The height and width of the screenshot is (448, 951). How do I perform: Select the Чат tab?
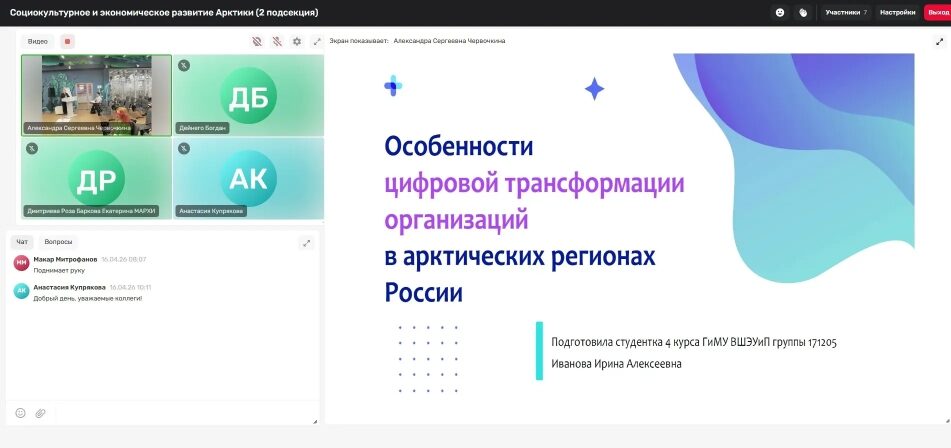click(x=23, y=242)
